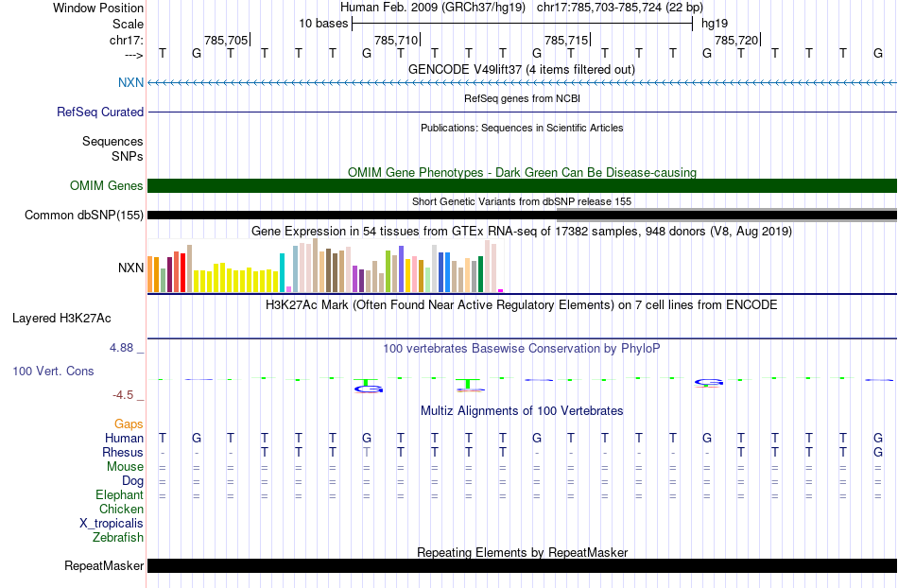This screenshot has height=588, width=898.
Task: Click the hg19 label beside scale bar
Action: (715, 24)
